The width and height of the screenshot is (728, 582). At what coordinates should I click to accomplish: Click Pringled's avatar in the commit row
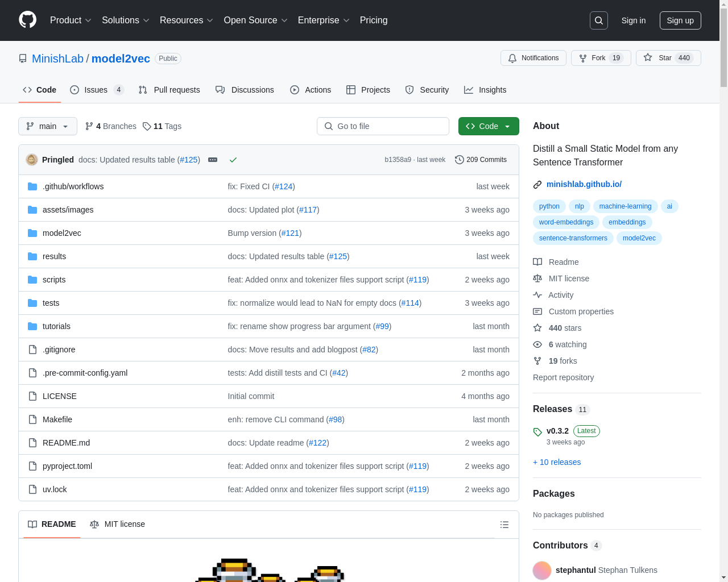coord(32,160)
